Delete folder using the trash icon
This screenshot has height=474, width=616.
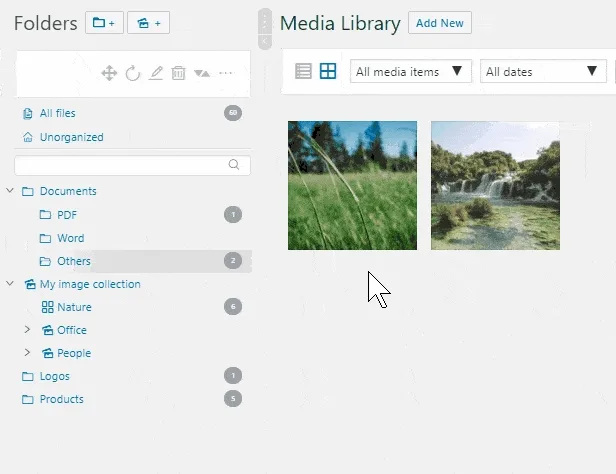[x=178, y=73]
